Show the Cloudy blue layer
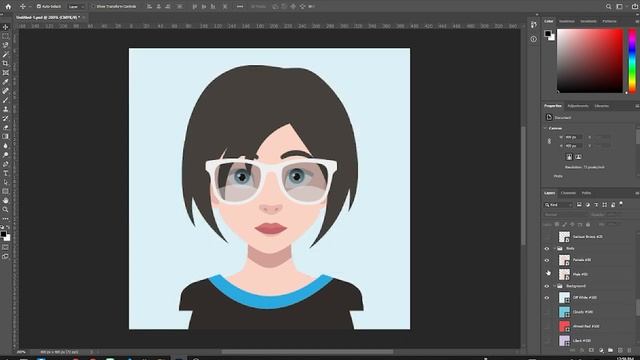640x360 pixels. 547,312
